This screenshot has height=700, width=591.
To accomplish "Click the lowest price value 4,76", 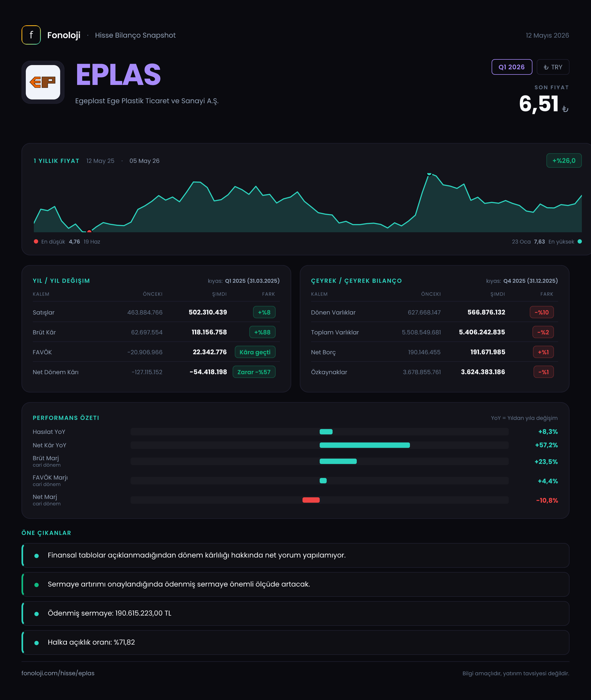I will tap(74, 241).
